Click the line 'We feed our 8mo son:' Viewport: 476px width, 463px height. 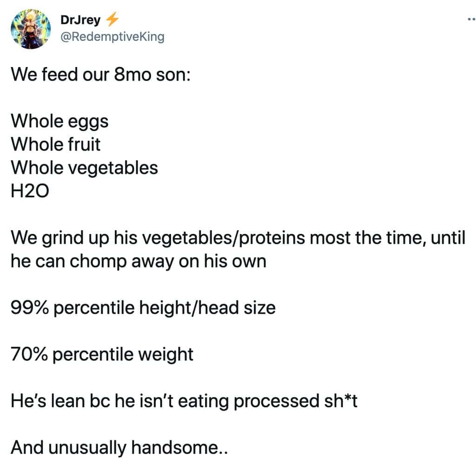(101, 74)
